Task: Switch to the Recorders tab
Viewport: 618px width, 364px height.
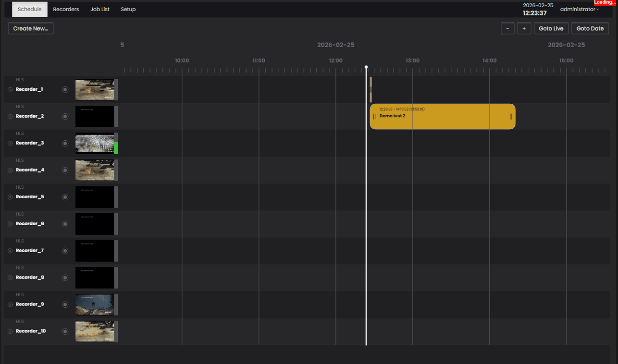Action: (x=66, y=9)
